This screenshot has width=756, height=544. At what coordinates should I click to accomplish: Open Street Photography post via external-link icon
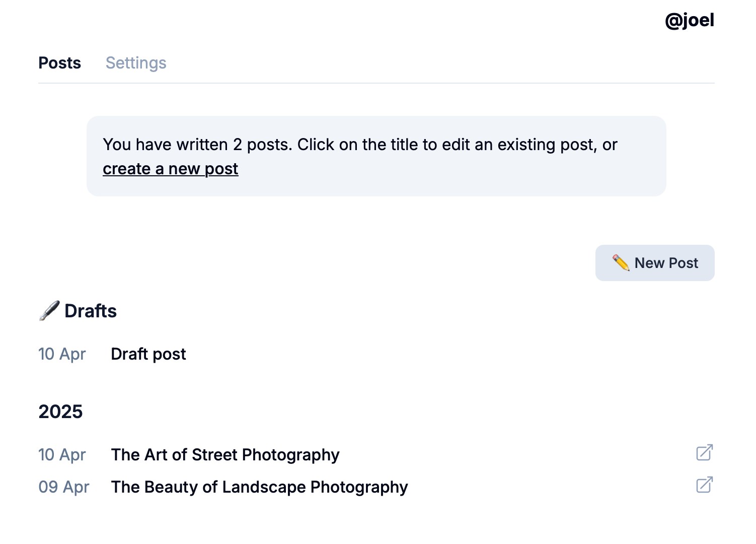[x=704, y=452]
